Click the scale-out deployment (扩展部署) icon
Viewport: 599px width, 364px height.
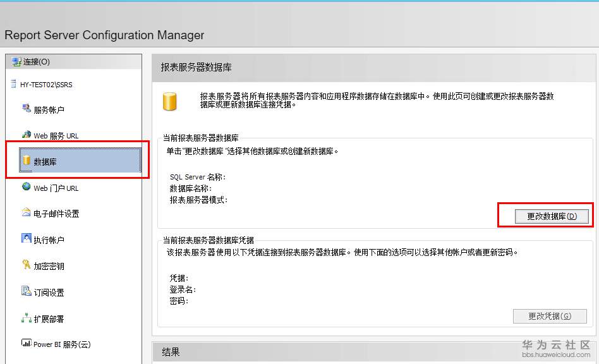pos(27,317)
